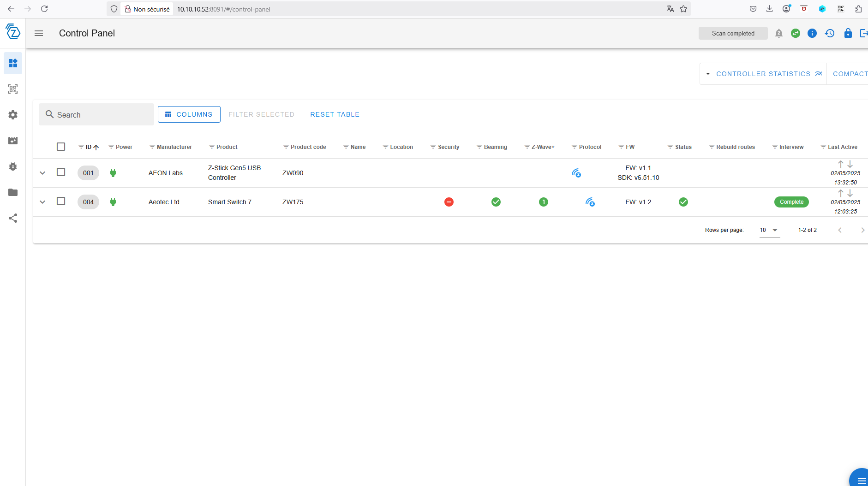Open the browser downloads icon
This screenshot has height=486, width=868.
(769, 9)
